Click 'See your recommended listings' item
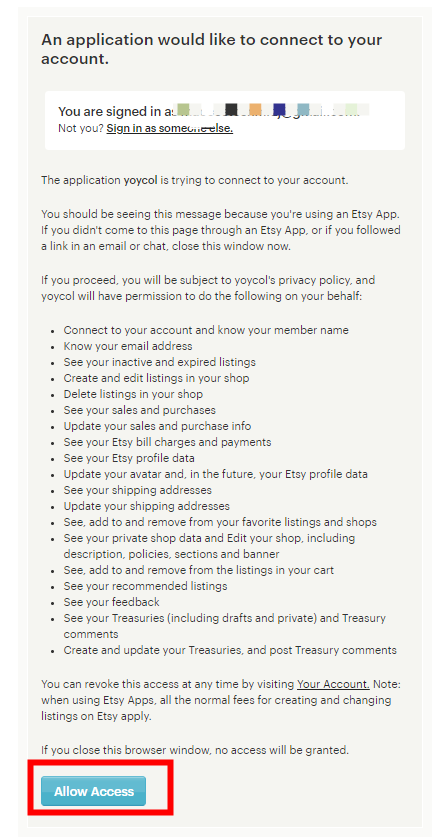The height and width of the screenshot is (840, 447). click(x=145, y=586)
